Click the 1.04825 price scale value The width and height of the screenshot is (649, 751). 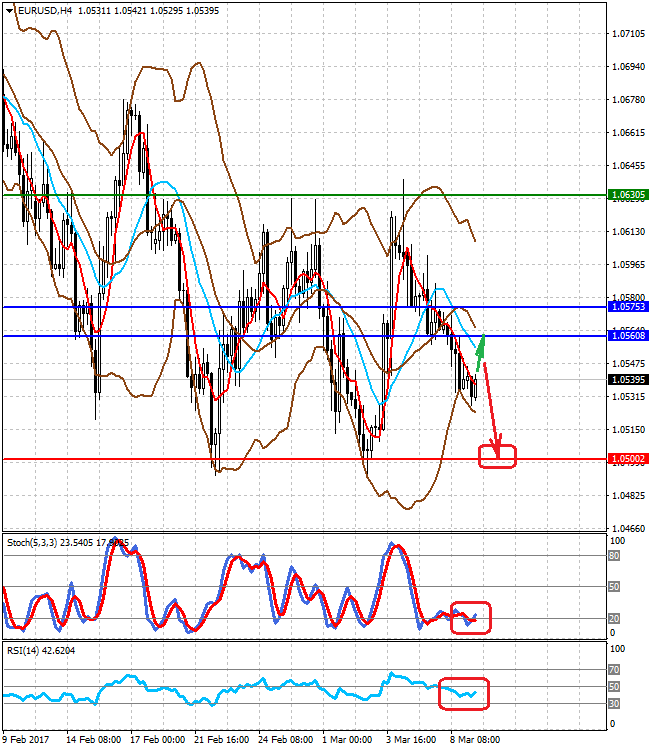click(628, 495)
